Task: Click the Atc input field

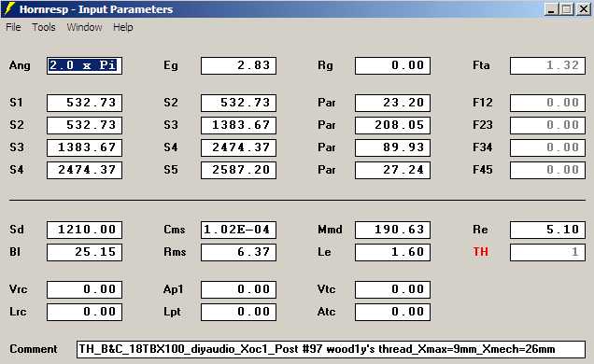Action: click(x=392, y=312)
